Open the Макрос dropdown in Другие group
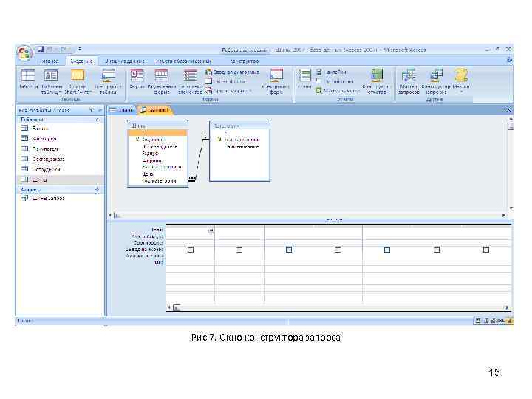This screenshot has width=532, height=399. 461,81
